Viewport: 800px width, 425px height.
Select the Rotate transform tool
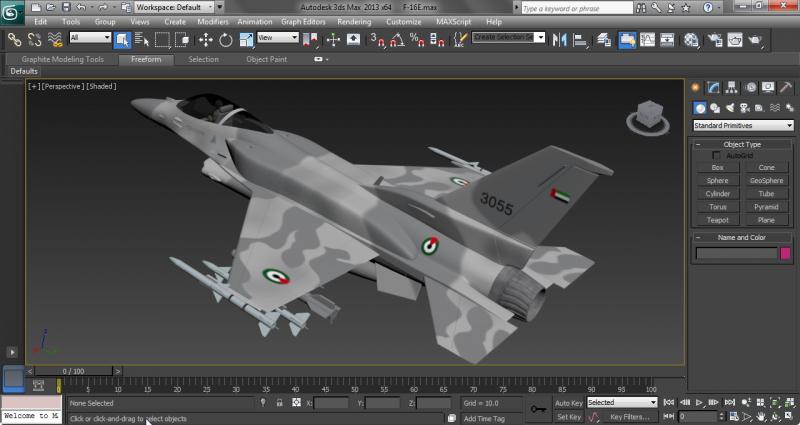click(x=226, y=40)
